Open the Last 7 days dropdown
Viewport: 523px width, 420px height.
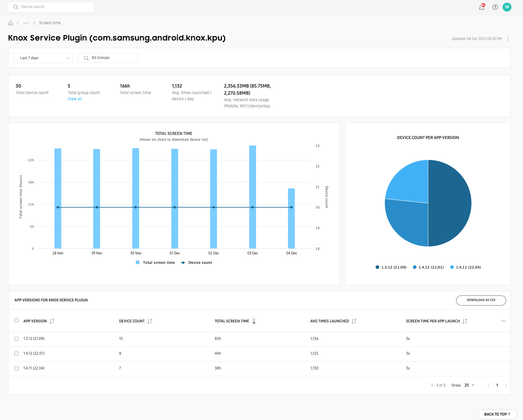pyautogui.click(x=44, y=58)
